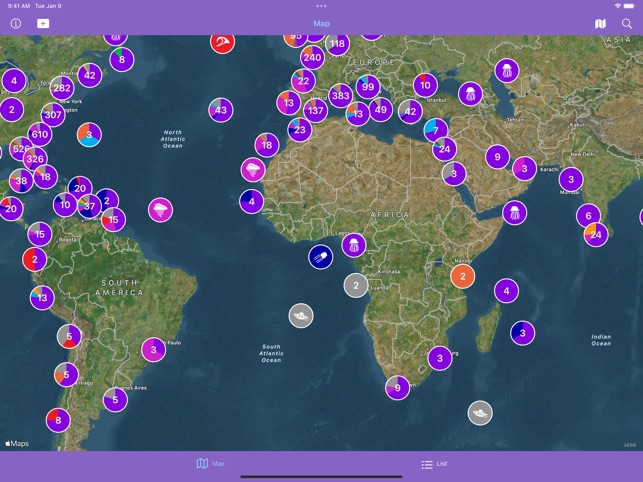Tap gray marker in South Atlantic Ocean
This screenshot has height=482, width=643.
(x=301, y=315)
